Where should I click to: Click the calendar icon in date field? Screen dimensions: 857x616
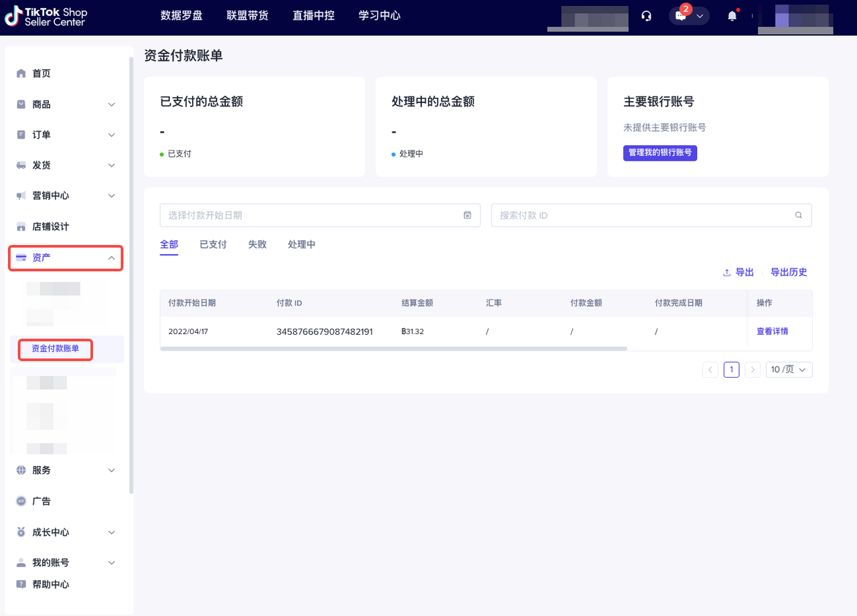pos(467,216)
